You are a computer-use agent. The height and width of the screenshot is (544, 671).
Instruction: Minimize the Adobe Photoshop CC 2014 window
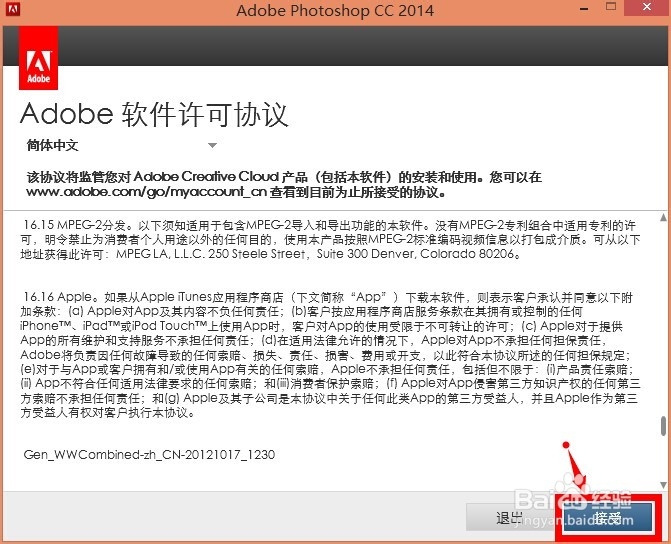tap(584, 9)
